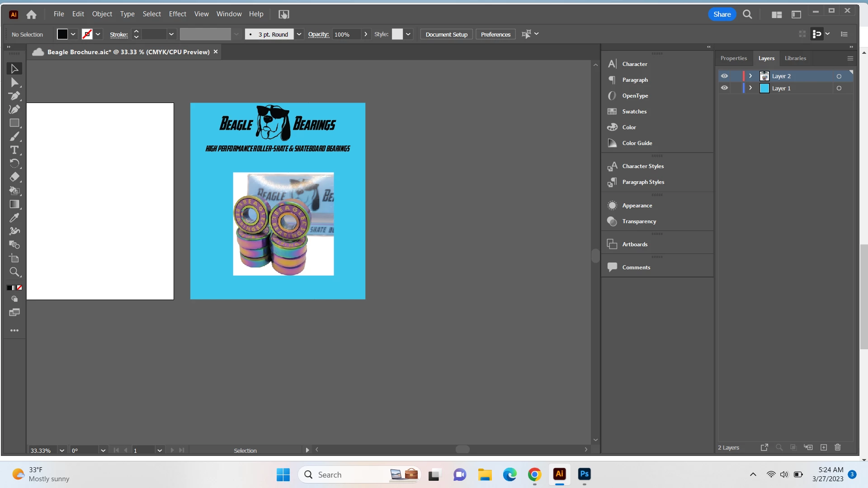Viewport: 868px width, 488px height.
Task: Open the Artboards panel
Action: 635,244
